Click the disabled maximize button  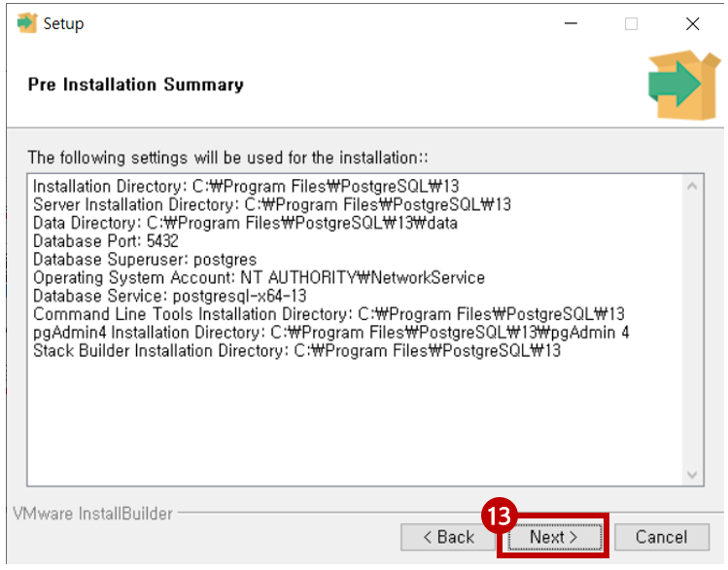[631, 23]
